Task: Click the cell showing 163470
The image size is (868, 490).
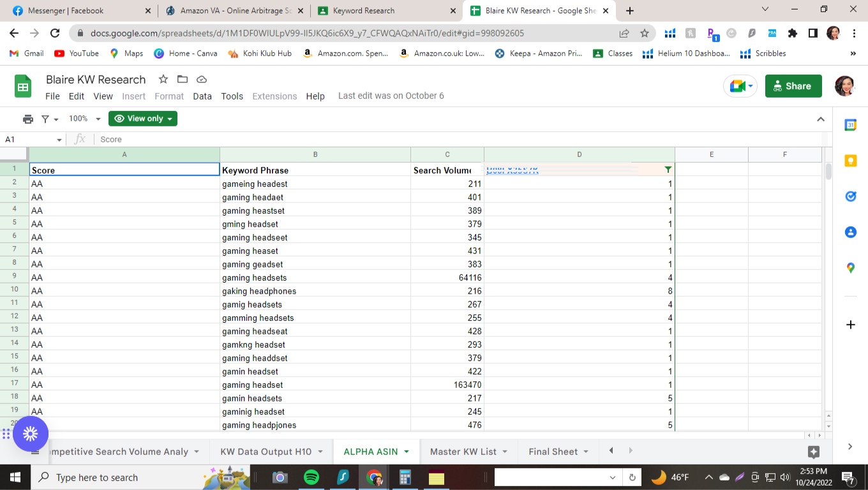Action: click(x=447, y=385)
